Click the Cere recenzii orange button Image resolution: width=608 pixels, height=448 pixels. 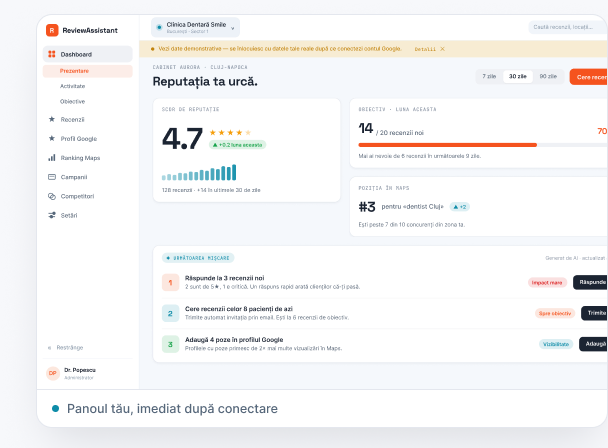click(x=589, y=77)
